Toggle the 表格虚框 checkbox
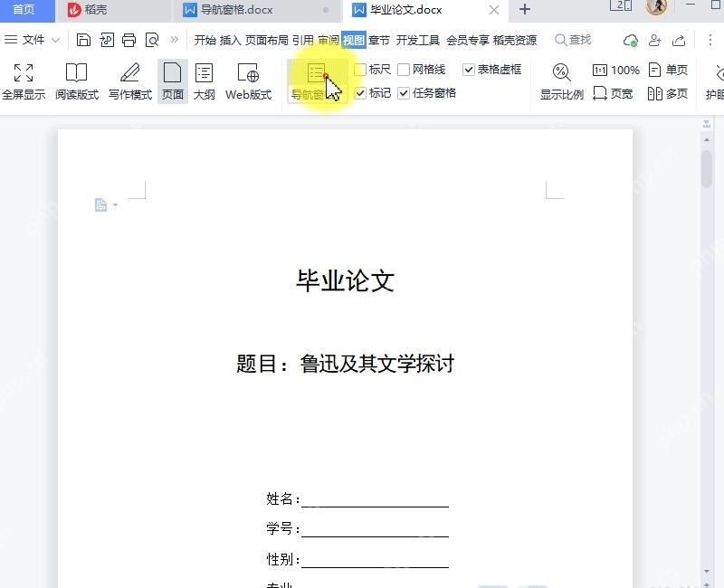The height and width of the screenshot is (588, 724). [469, 70]
